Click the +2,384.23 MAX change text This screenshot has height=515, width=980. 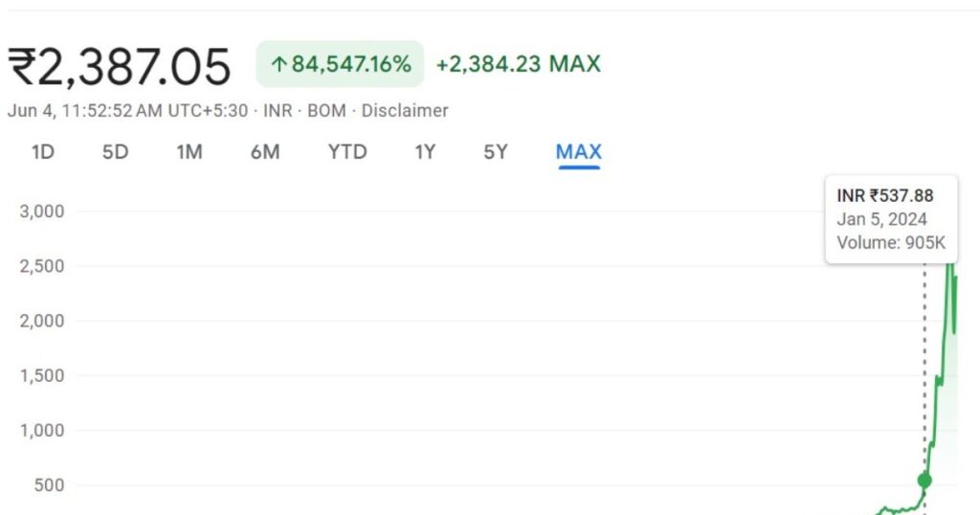tap(518, 64)
